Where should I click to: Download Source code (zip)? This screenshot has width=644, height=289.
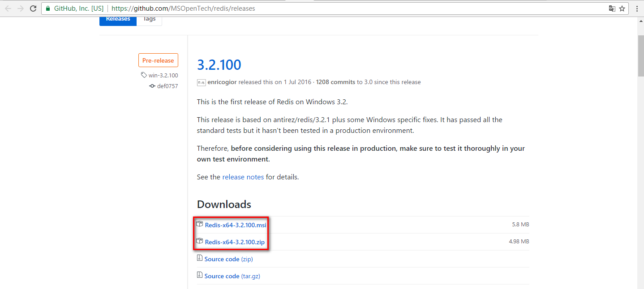coord(229,259)
